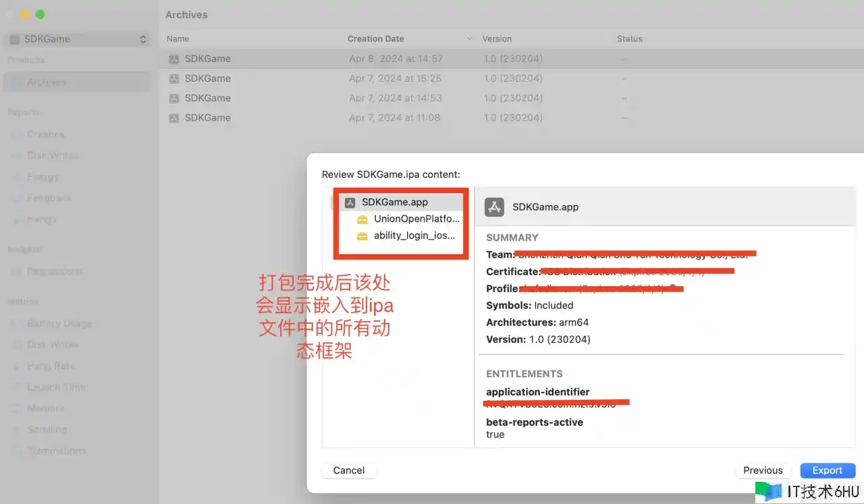Open Crashes reports in the sidebar
The height and width of the screenshot is (504, 864).
pos(46,135)
